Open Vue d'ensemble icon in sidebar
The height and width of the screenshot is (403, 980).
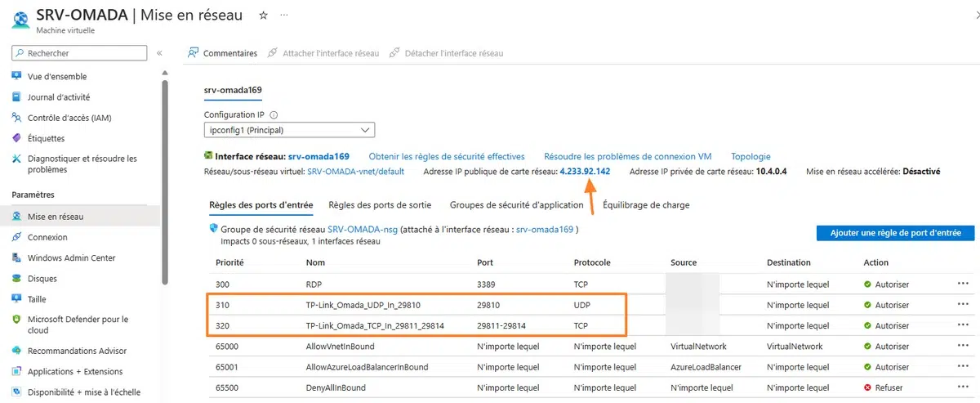tap(16, 76)
